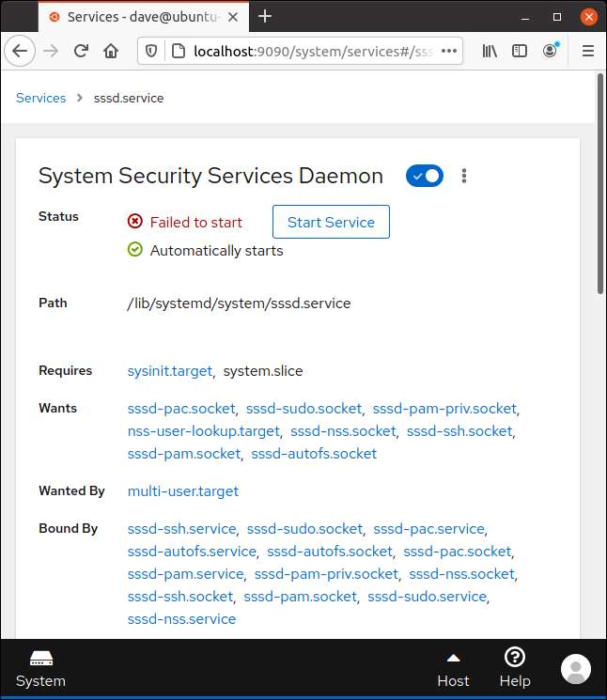Open the Firefox library icon
The image size is (607, 700).
(x=490, y=52)
